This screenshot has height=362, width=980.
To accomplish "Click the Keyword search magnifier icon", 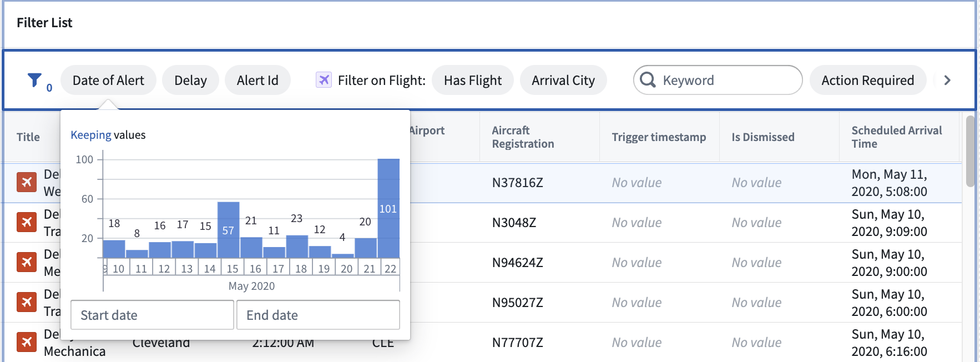I will tap(648, 80).
